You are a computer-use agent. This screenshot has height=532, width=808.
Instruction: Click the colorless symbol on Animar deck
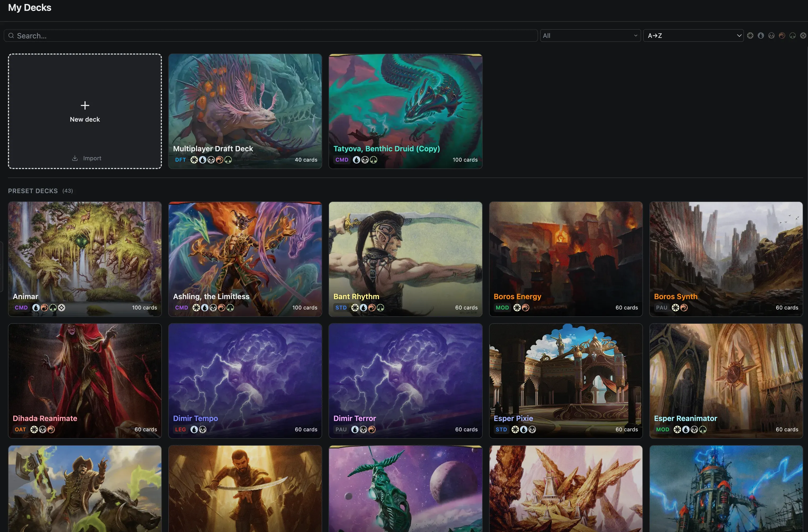coord(61,308)
